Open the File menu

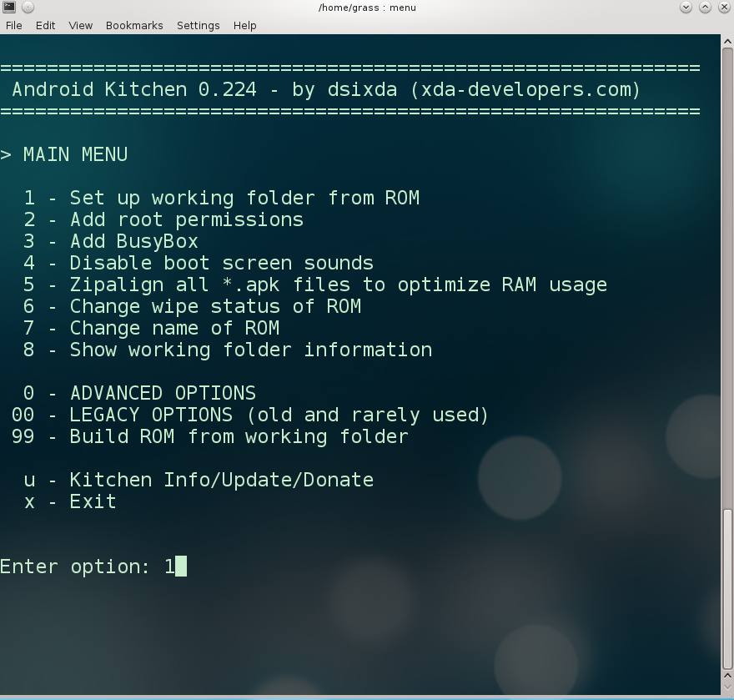pyautogui.click(x=14, y=25)
